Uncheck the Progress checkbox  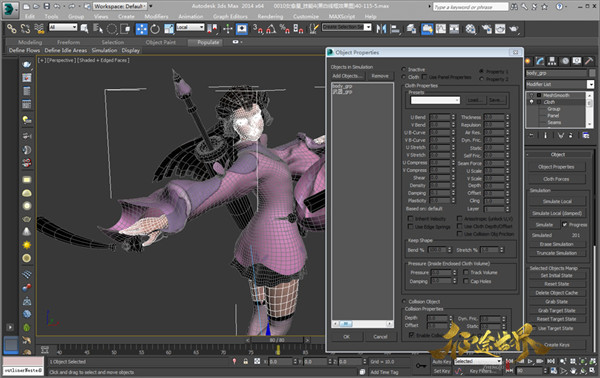click(x=564, y=225)
